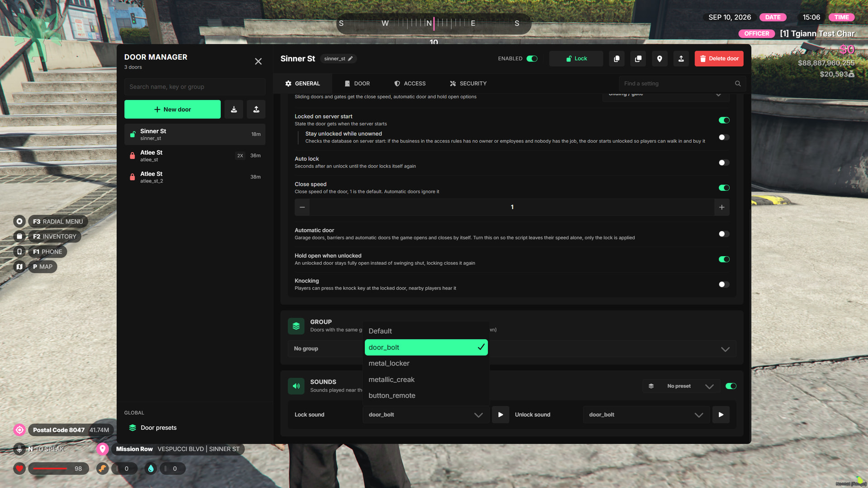Close the Door Manager panel
This screenshot has width=868, height=488.
pyautogui.click(x=258, y=61)
